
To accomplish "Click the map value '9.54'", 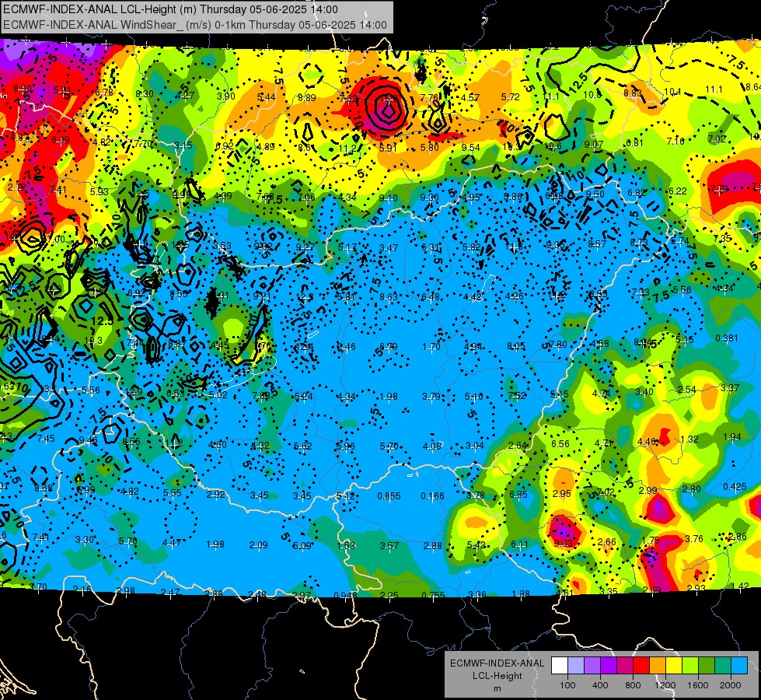I will [471, 147].
